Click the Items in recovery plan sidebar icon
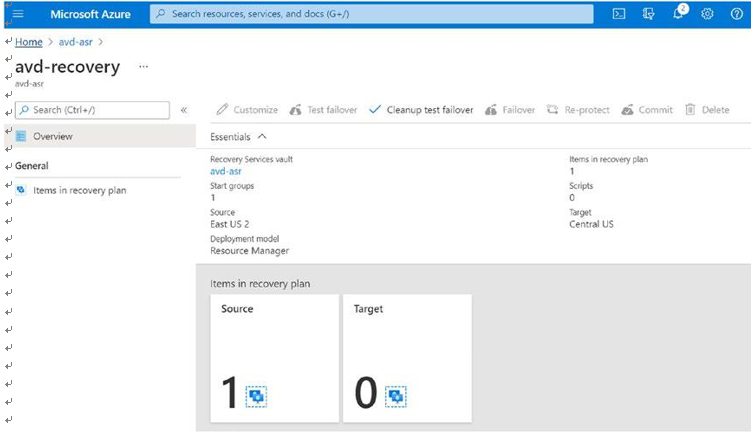The height and width of the screenshot is (435, 755). pyautogui.click(x=21, y=190)
